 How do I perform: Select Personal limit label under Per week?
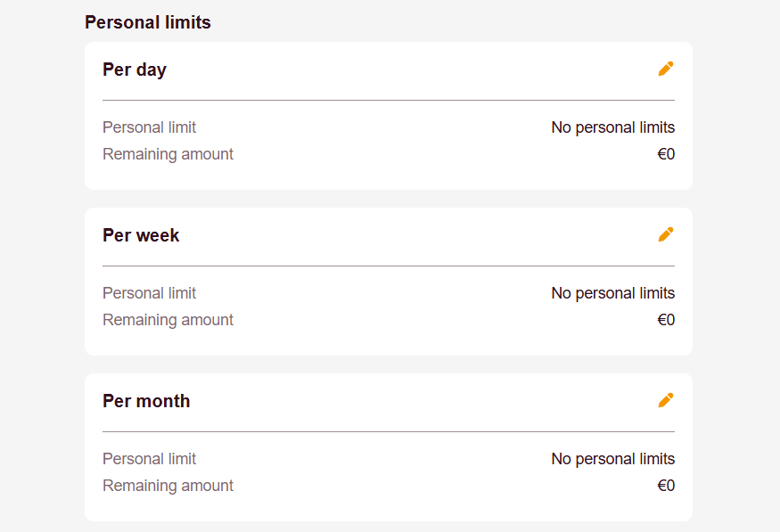(149, 293)
